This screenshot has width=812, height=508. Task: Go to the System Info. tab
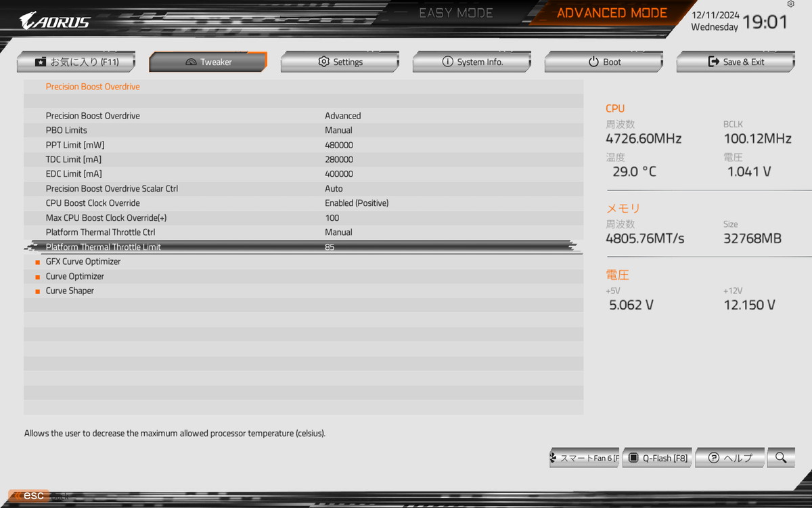472,62
